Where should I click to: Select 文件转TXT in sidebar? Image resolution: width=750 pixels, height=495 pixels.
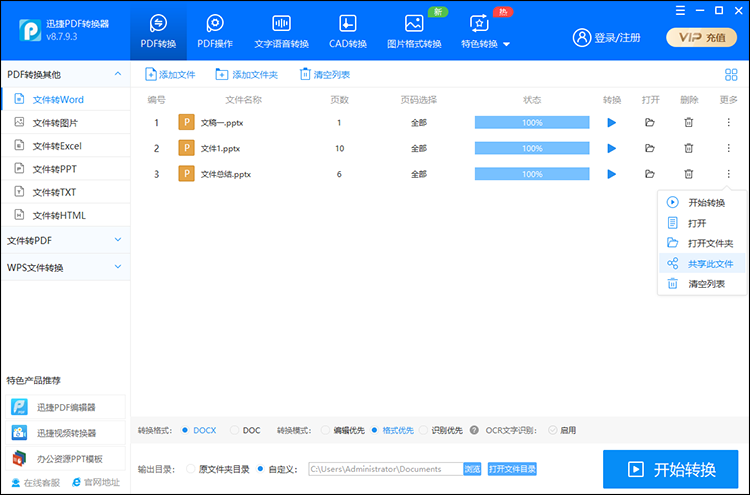[x=65, y=192]
